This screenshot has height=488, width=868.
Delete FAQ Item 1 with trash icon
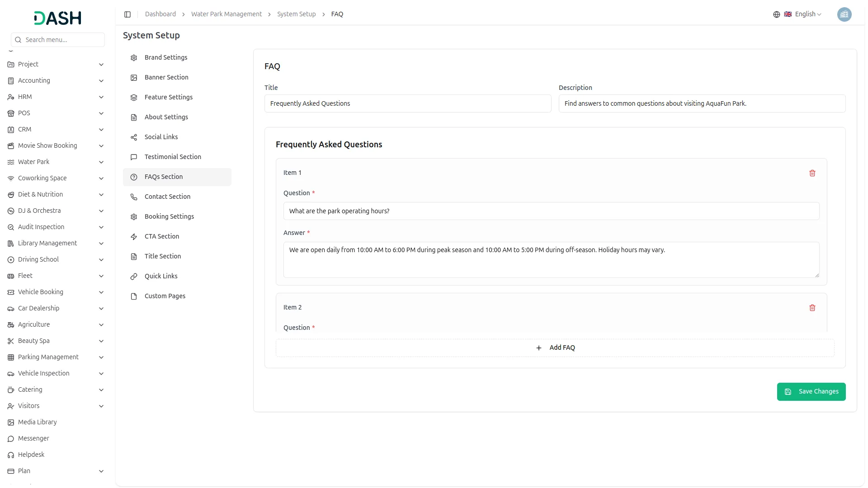tap(812, 173)
